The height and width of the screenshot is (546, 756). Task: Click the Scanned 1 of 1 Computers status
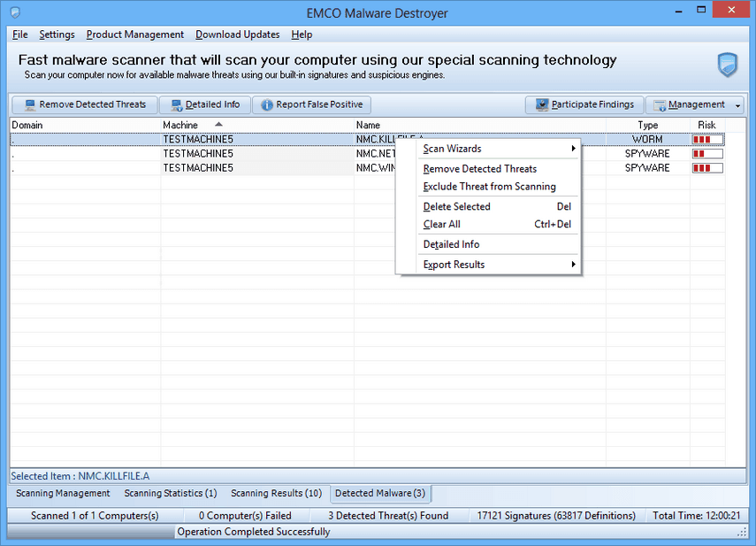point(95,516)
